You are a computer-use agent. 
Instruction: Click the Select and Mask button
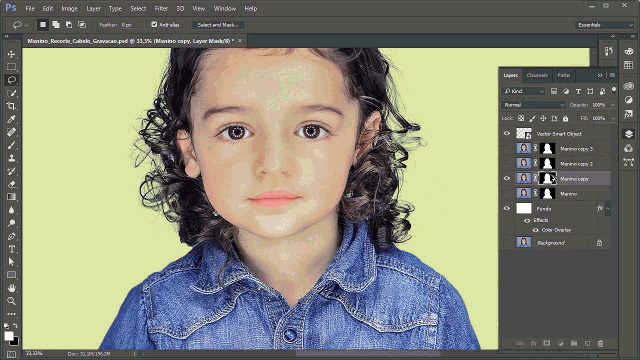218,25
